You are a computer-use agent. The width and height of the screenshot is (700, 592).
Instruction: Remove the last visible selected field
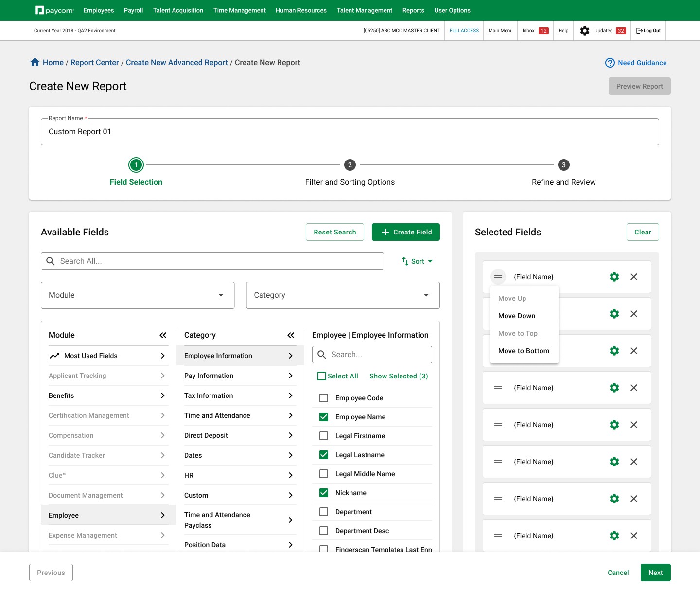(634, 536)
